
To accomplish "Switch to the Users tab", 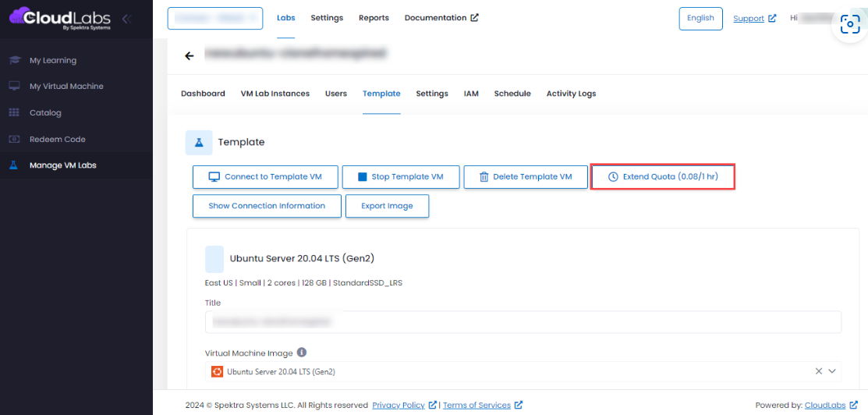I will pos(336,94).
